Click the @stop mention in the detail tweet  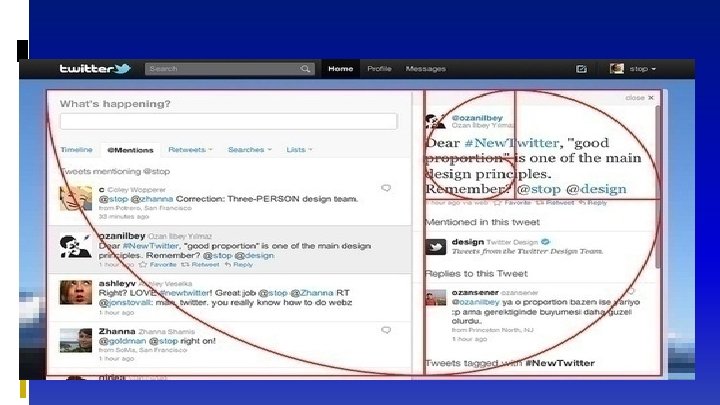pos(539,189)
